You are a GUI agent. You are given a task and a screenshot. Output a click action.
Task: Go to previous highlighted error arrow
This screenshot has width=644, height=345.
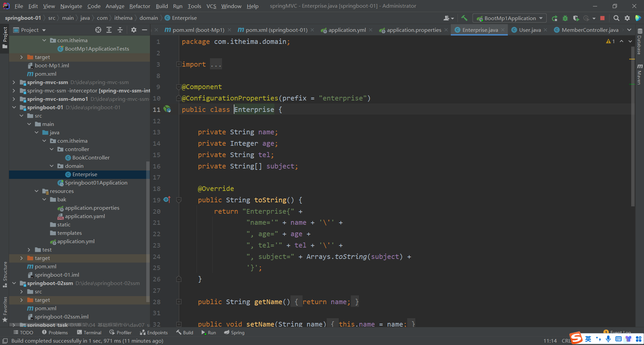coord(622,41)
